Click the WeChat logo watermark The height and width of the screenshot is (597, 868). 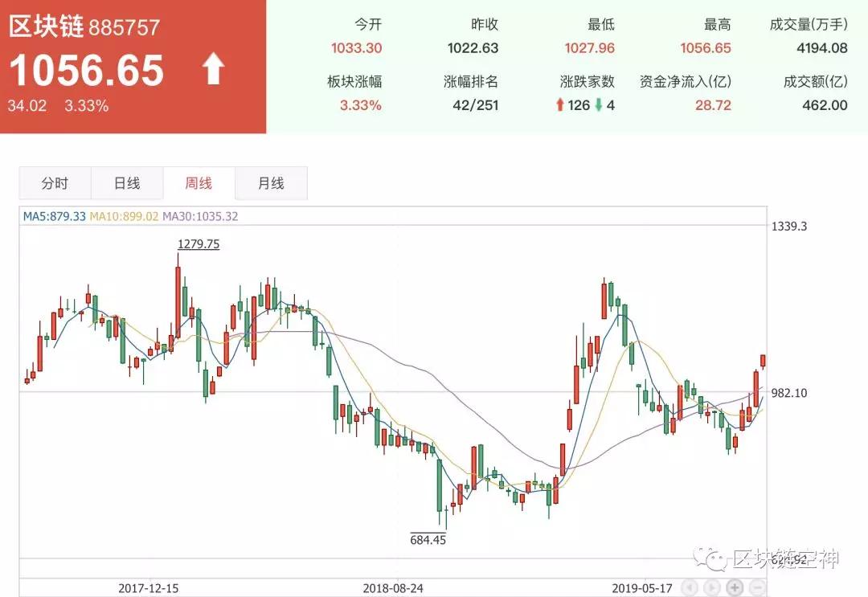point(710,558)
